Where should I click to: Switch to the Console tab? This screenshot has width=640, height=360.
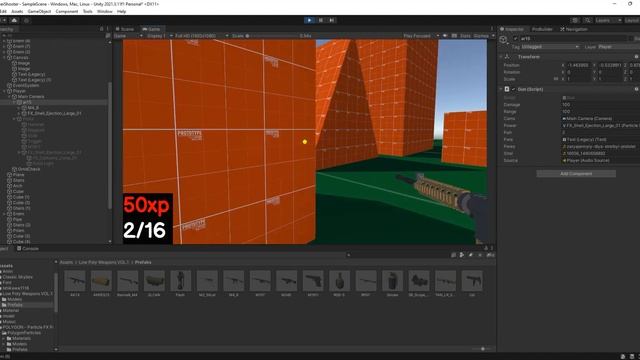point(28,248)
